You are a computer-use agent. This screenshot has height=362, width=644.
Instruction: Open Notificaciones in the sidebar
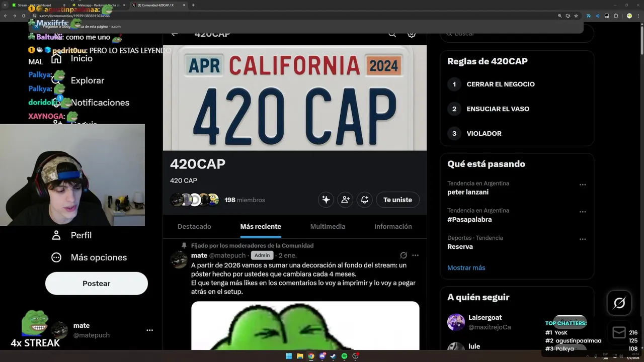point(100,103)
